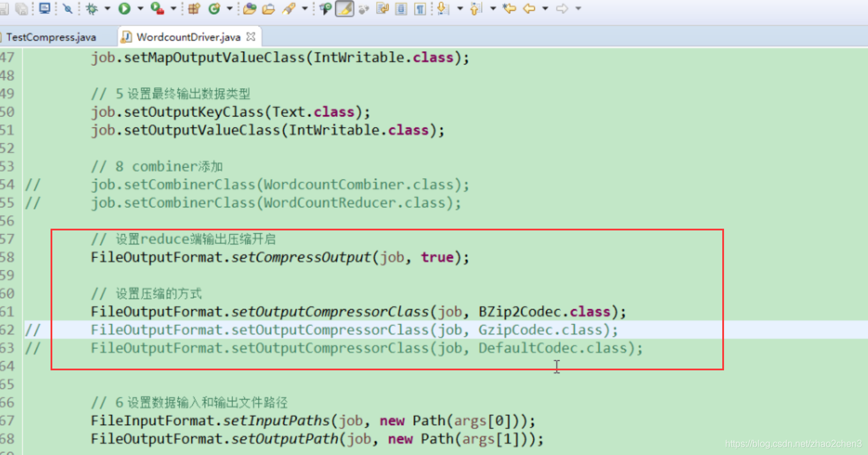The height and width of the screenshot is (455, 868).
Task: Open the Search dropdown arrow
Action: (304, 9)
